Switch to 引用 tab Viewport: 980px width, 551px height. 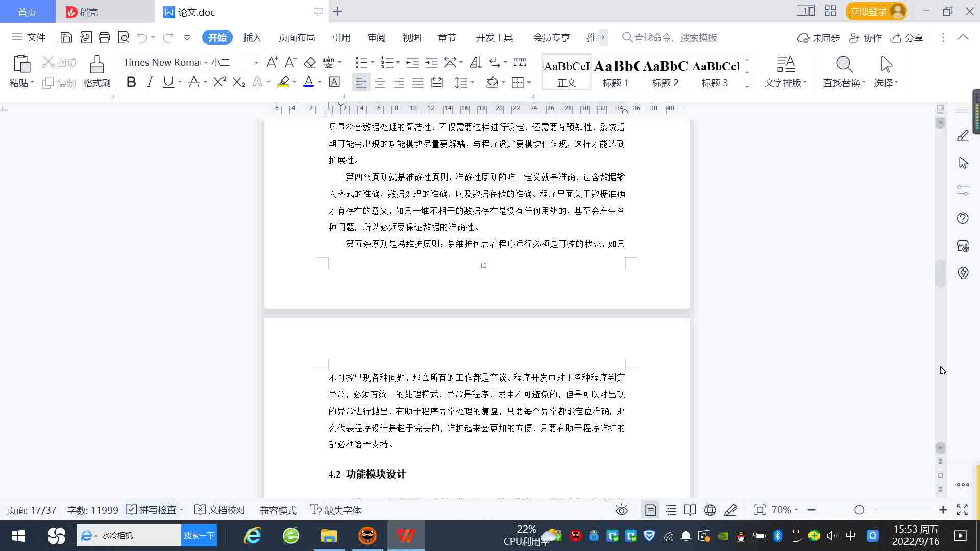pos(341,37)
